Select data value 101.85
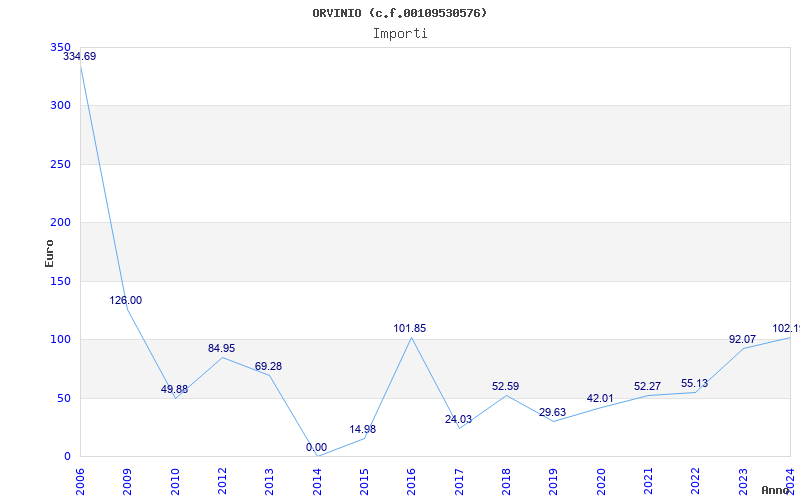Screen dimensions: 800x500 tap(410, 328)
